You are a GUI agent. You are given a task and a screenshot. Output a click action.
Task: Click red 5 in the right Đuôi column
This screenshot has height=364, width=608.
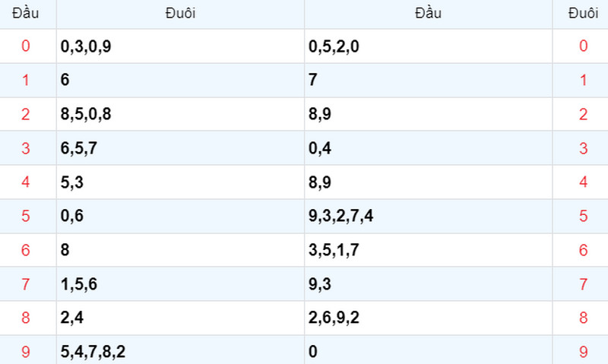point(583,216)
